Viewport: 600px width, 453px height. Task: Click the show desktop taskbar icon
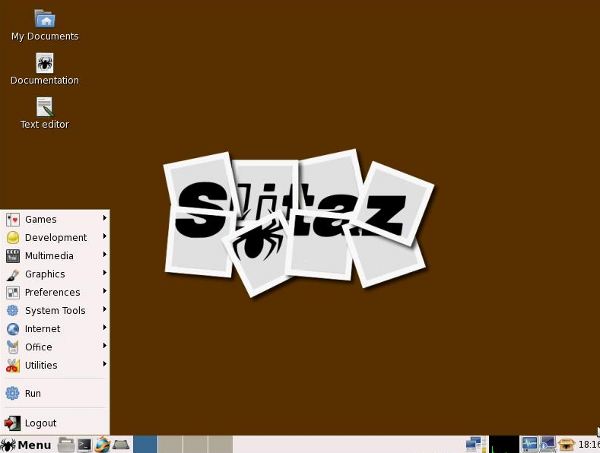point(121,445)
